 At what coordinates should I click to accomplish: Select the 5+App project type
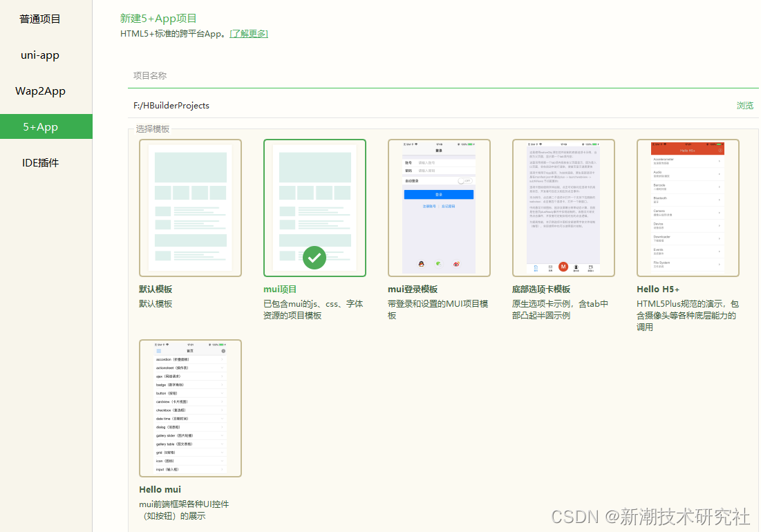coord(46,126)
